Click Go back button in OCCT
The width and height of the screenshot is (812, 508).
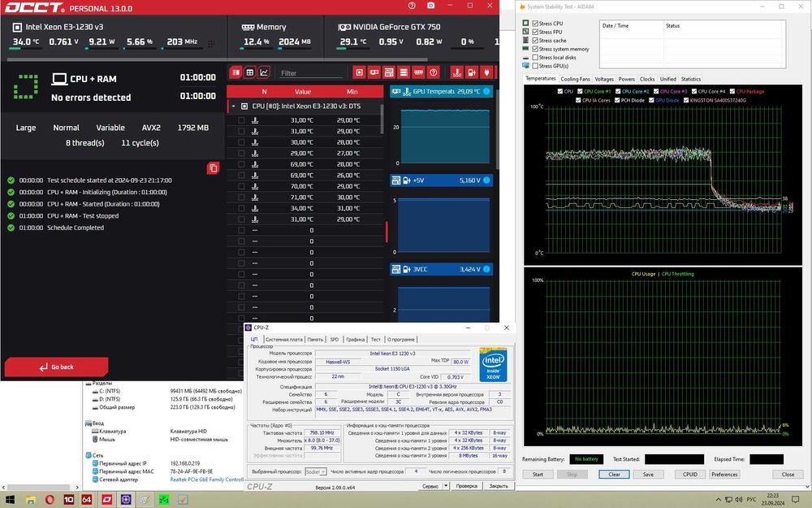point(57,367)
